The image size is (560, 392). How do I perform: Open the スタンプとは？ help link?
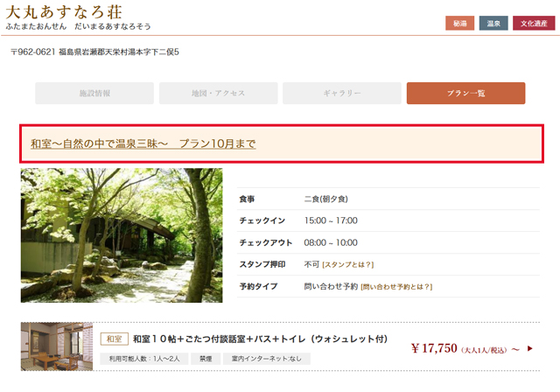tap(348, 264)
